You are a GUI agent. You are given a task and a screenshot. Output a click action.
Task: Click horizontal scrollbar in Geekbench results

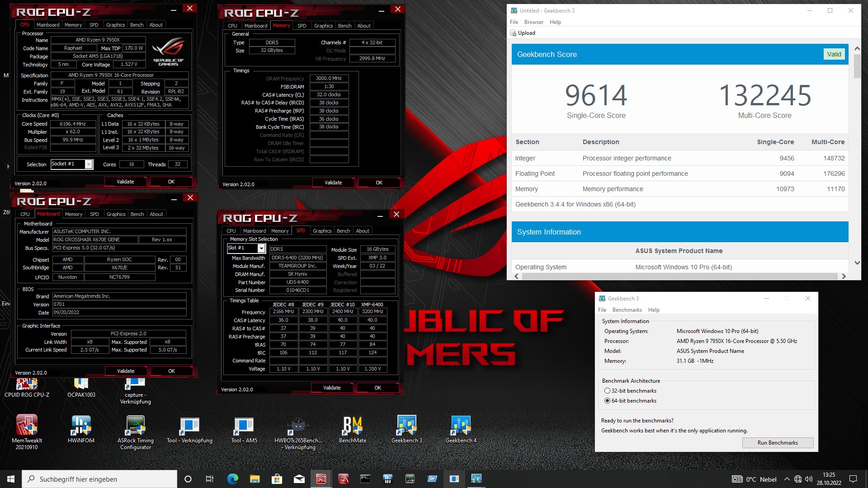click(679, 276)
